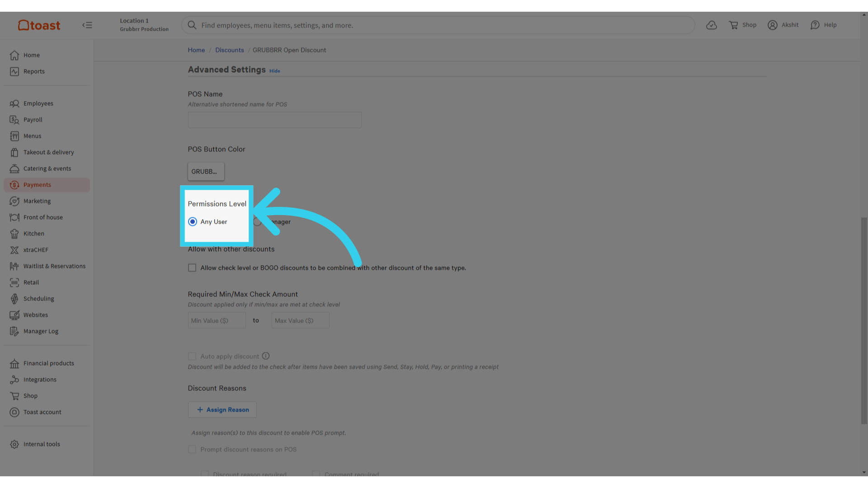Click the search magnifier icon
This screenshot has height=488, width=868.
tap(192, 25)
